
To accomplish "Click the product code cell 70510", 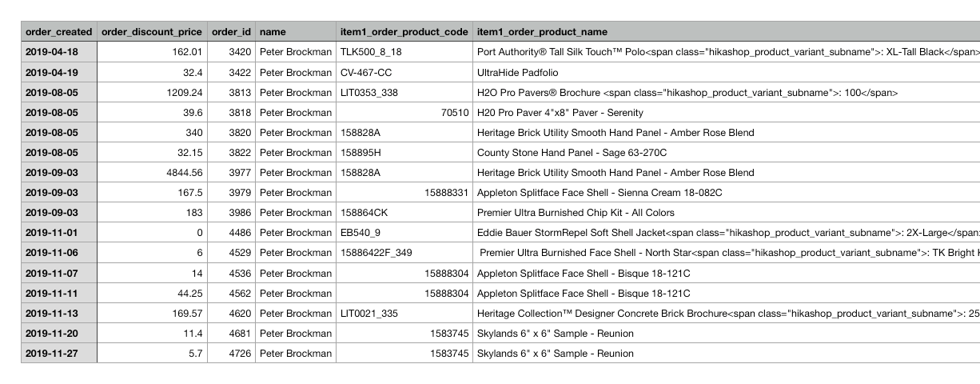I will (404, 113).
